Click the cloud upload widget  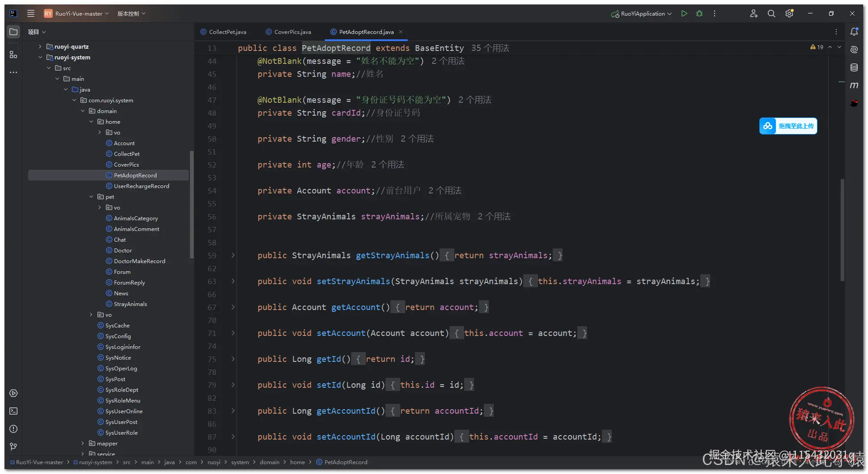tap(788, 126)
